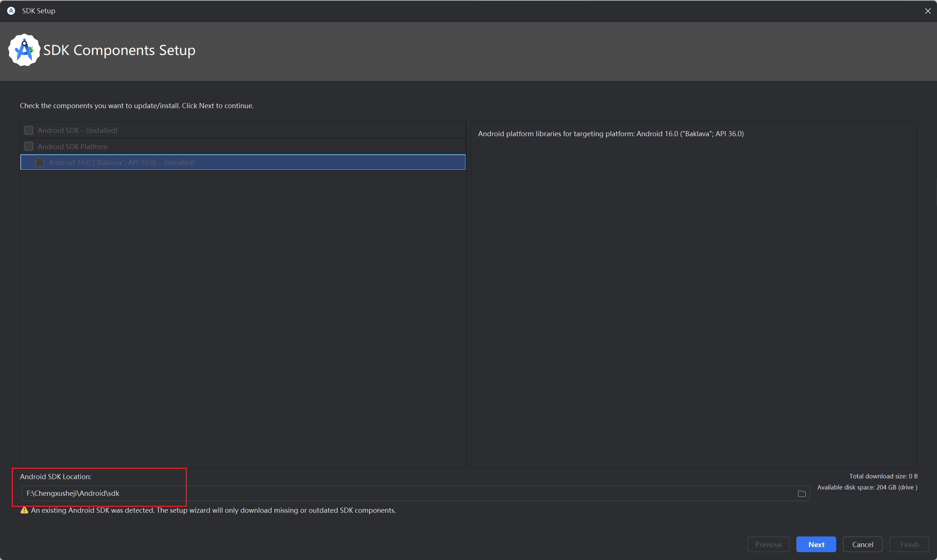Click the Previous button
This screenshot has height=560, width=937.
pyautogui.click(x=768, y=544)
